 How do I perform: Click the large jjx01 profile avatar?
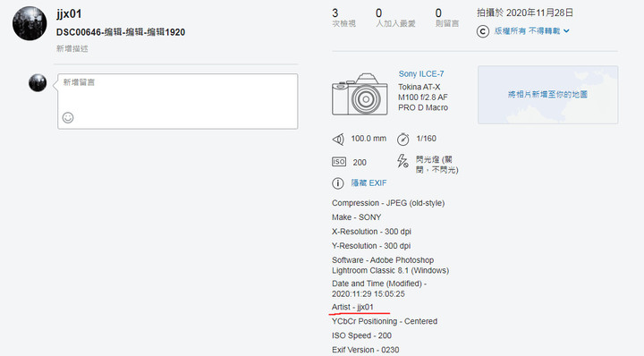pyautogui.click(x=30, y=23)
